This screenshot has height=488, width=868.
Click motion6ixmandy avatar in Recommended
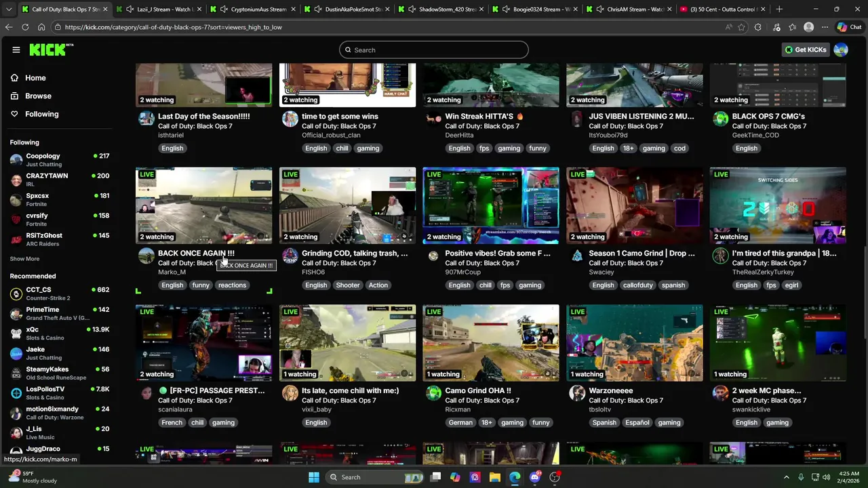[16, 413]
